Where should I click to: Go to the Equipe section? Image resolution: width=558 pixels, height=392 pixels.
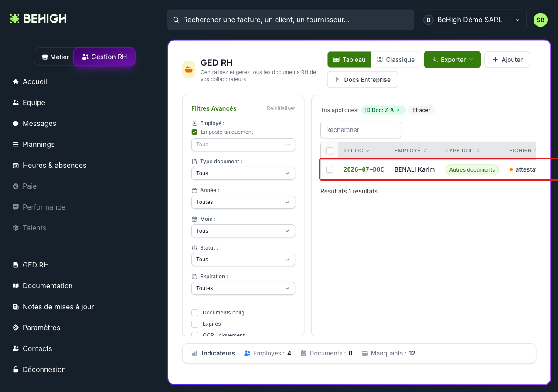(29, 102)
